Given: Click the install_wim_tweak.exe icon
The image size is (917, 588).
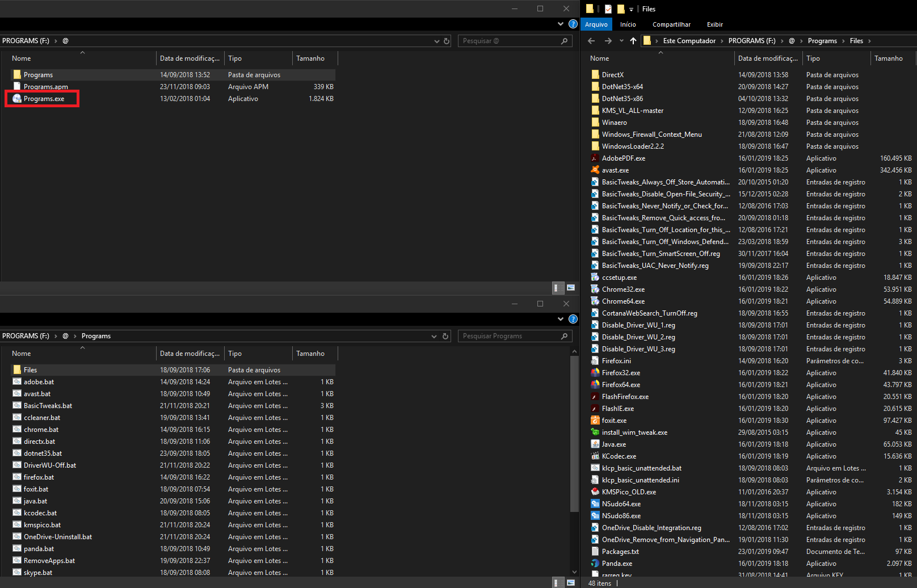Looking at the screenshot, I should [595, 432].
